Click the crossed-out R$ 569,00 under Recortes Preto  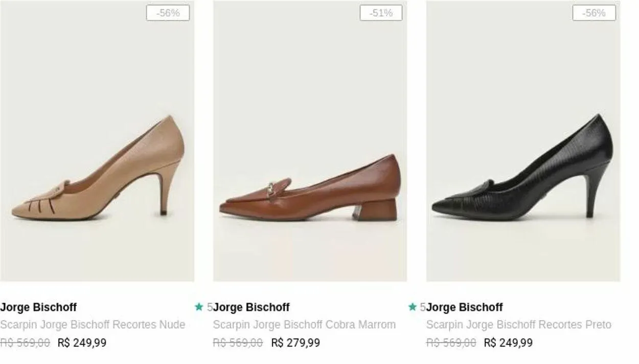point(451,343)
